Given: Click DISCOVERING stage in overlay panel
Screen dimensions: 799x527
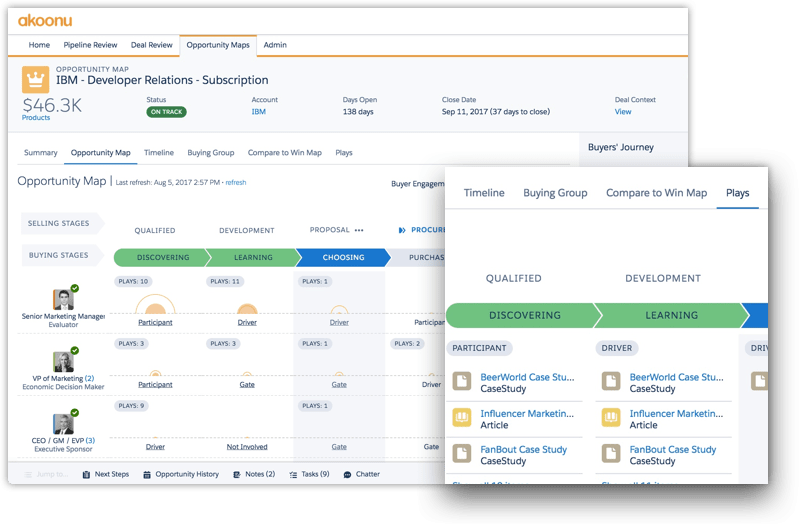Looking at the screenshot, I should point(524,315).
